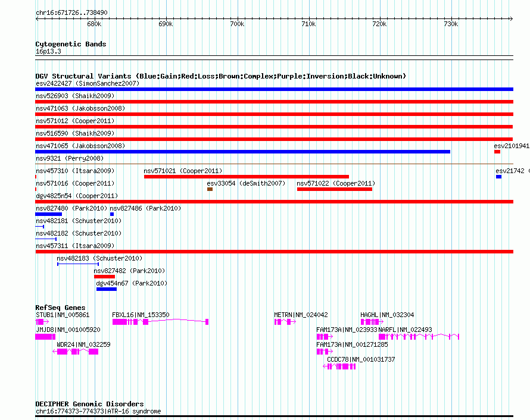Select variant nsv571016 (Cooper2011) label
Viewport: 530px width, 420px height.
tap(75, 183)
